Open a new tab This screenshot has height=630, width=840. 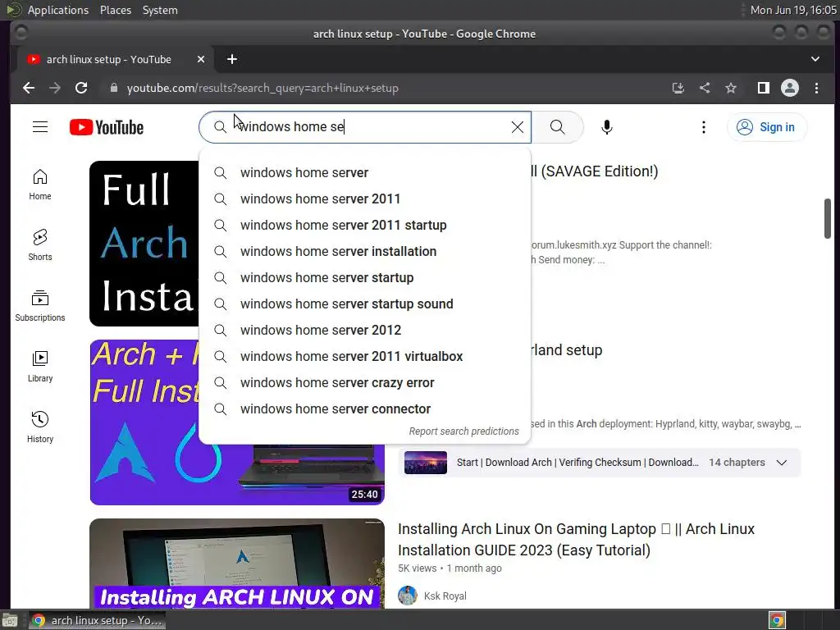[x=232, y=59]
